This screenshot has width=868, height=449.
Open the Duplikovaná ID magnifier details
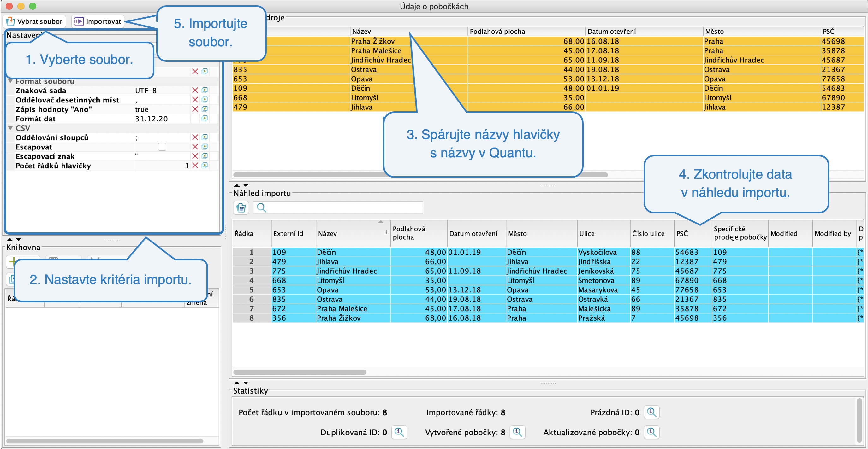[x=399, y=432]
